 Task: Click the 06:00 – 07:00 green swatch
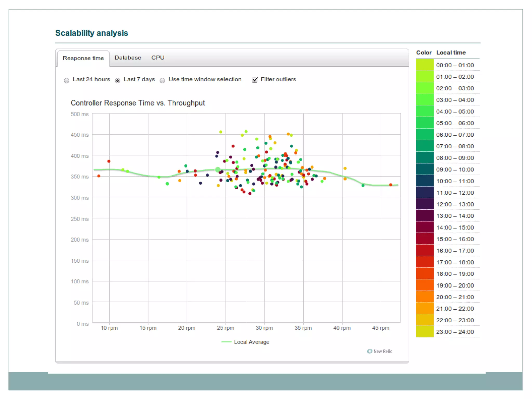pos(425,135)
